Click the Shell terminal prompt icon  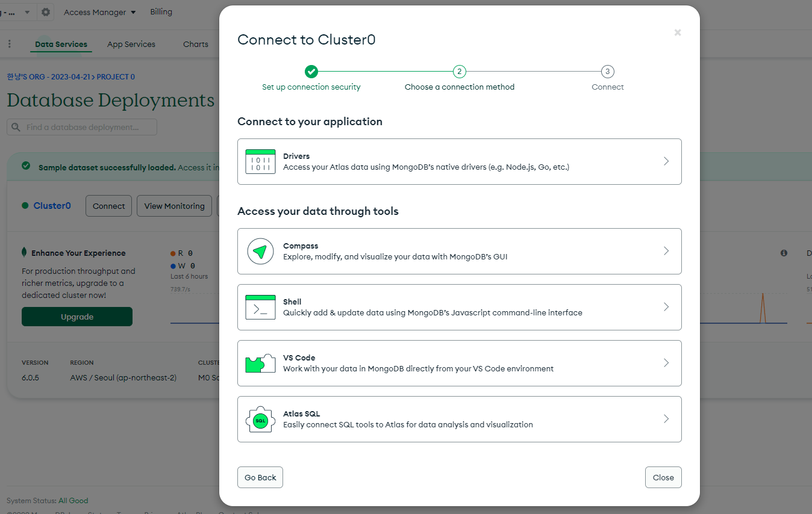tap(260, 307)
